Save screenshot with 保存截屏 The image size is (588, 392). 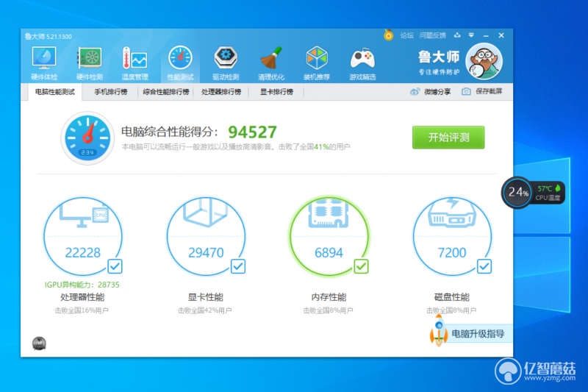pyautogui.click(x=482, y=91)
